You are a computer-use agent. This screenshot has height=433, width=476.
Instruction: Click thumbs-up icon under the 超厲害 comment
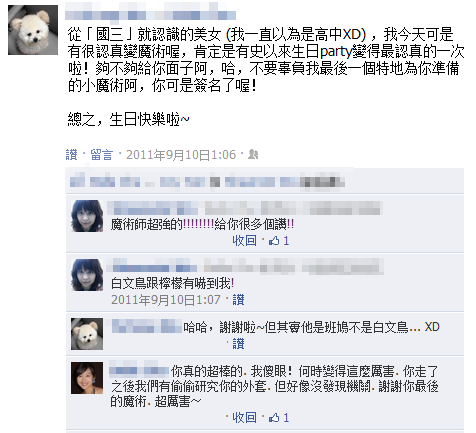point(274,417)
